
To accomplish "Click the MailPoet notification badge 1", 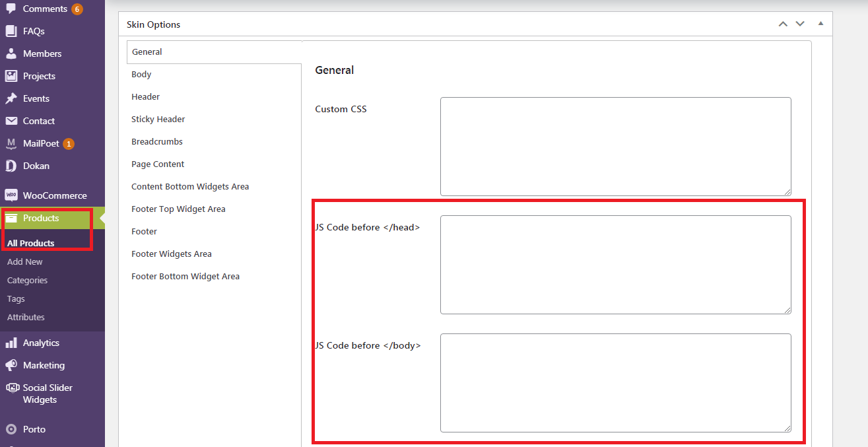I will [69, 144].
